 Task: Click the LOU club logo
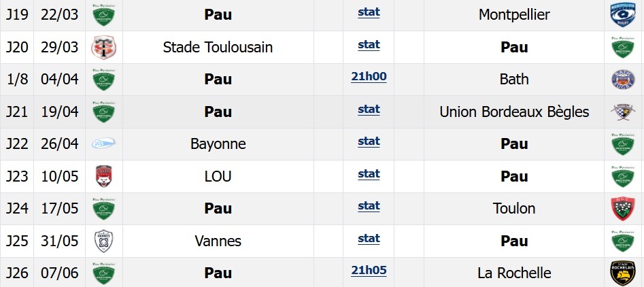(104, 176)
